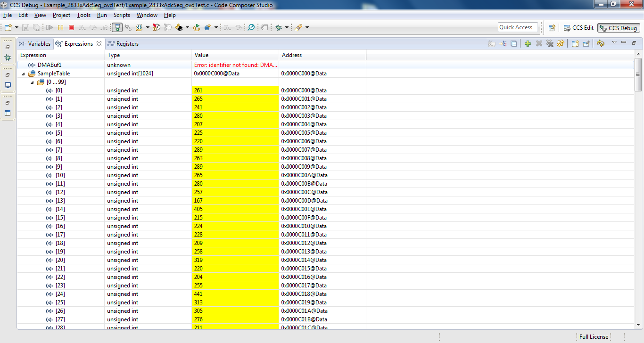Toggle Show Type Names icon in Expressions view
The width and height of the screenshot is (644, 343).
[x=492, y=44]
